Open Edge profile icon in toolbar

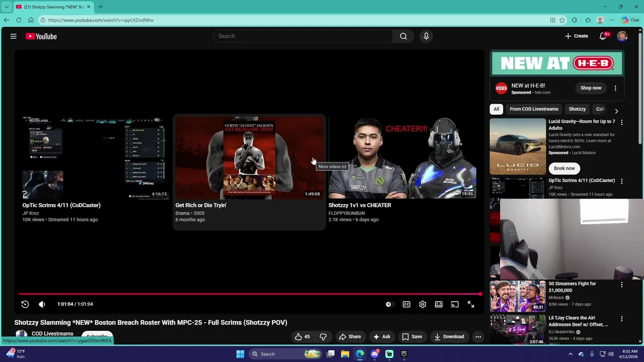click(x=600, y=20)
